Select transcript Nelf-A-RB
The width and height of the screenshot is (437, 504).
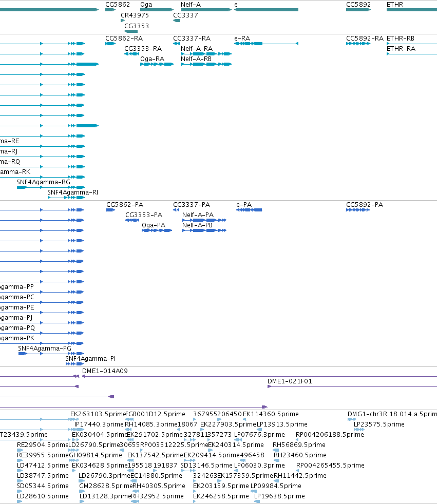196,59
